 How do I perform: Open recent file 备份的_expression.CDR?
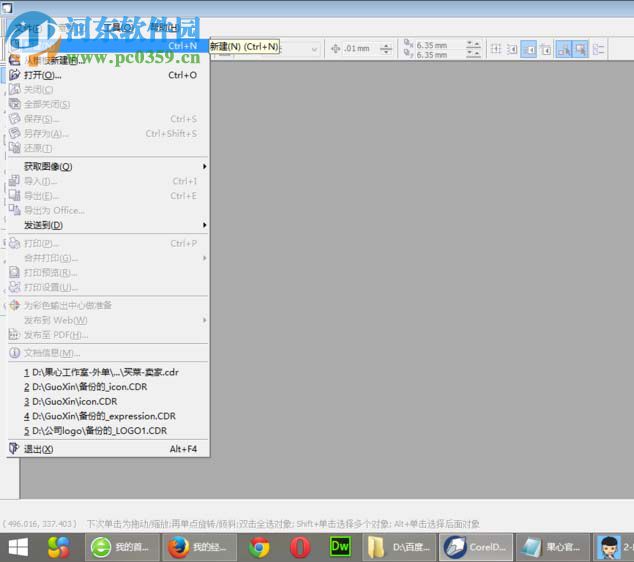(x=108, y=416)
